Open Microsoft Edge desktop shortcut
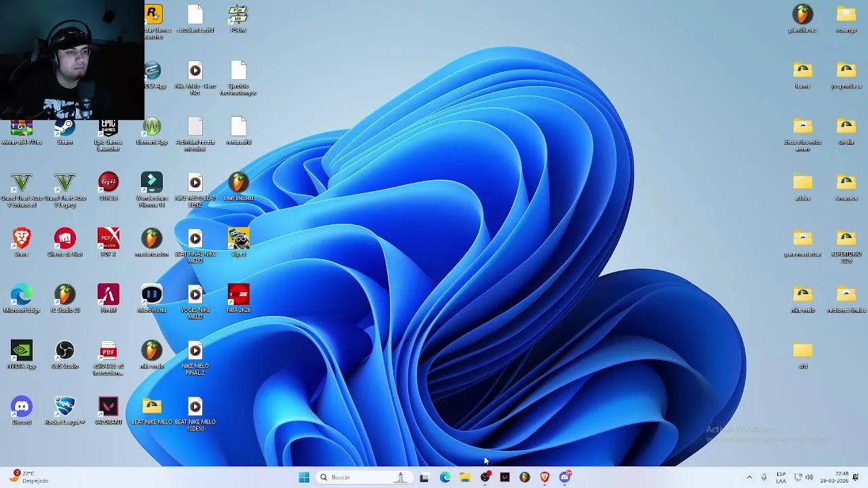868x488 pixels. tap(21, 298)
